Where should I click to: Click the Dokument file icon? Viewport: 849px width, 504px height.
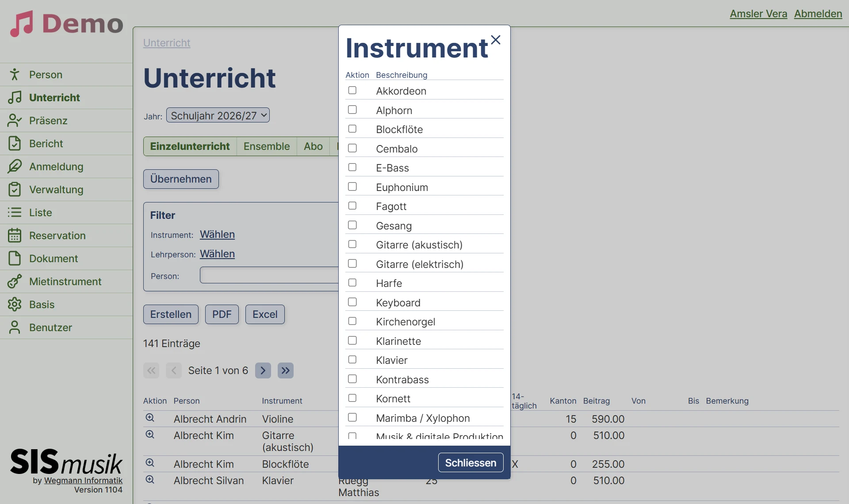pos(15,258)
